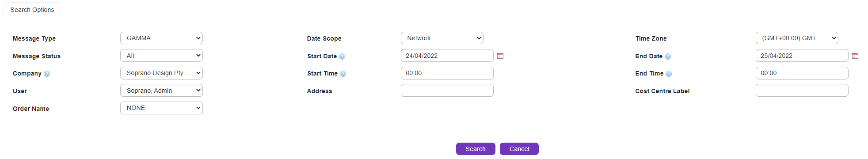
Task: Click the Cancel button
Action: 519,149
